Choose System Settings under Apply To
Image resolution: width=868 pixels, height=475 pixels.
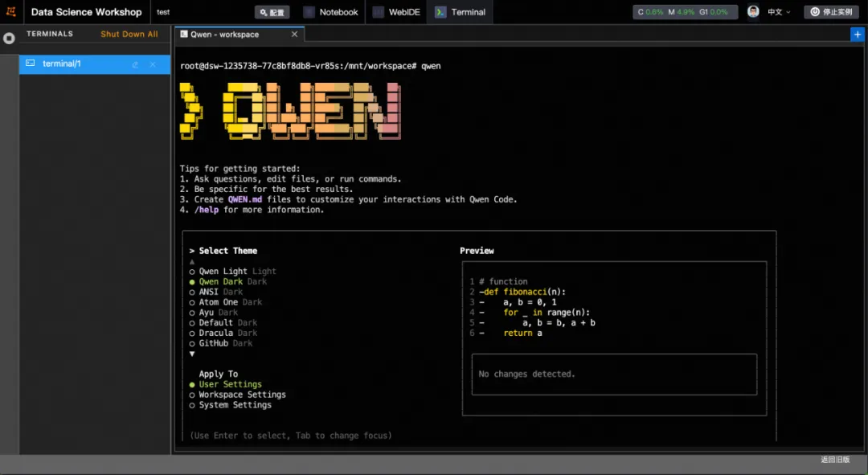coord(231,405)
